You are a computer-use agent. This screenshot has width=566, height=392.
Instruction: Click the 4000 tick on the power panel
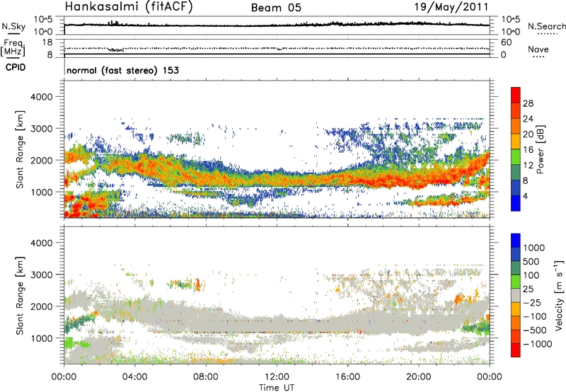pos(41,97)
